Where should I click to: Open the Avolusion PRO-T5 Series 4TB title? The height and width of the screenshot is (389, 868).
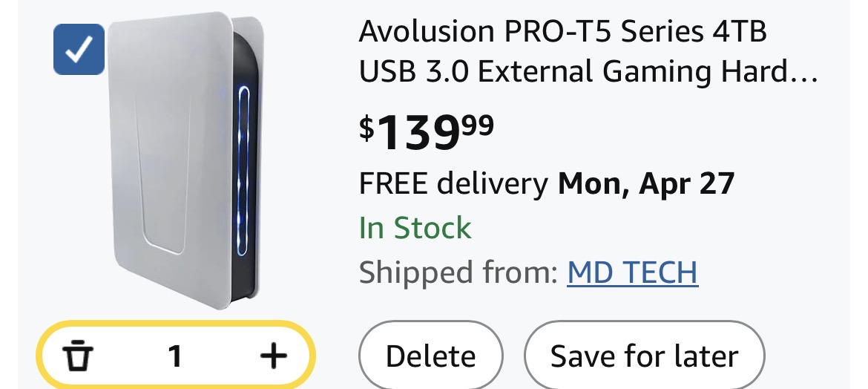[x=562, y=32]
